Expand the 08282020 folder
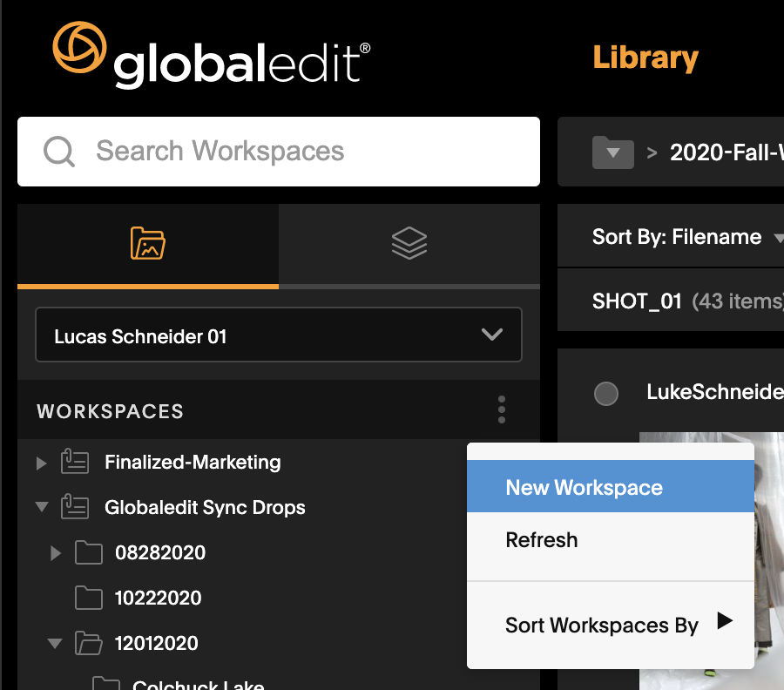This screenshot has width=784, height=690. [x=56, y=553]
